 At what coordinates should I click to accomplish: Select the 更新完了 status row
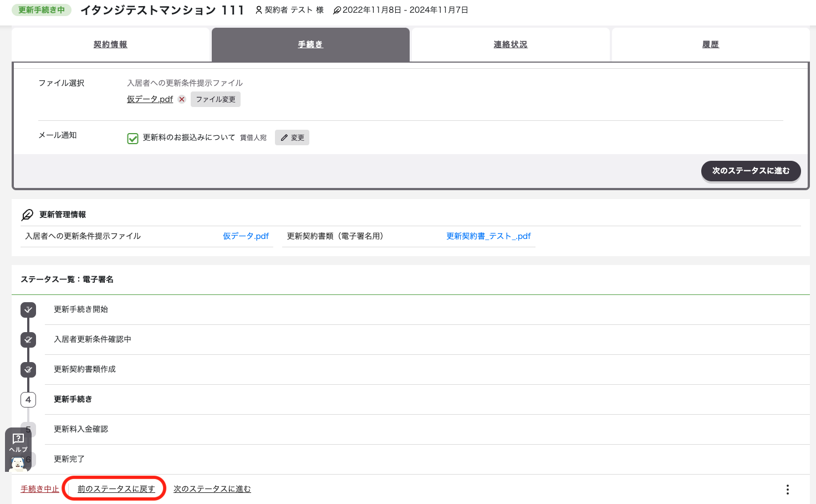pyautogui.click(x=427, y=459)
